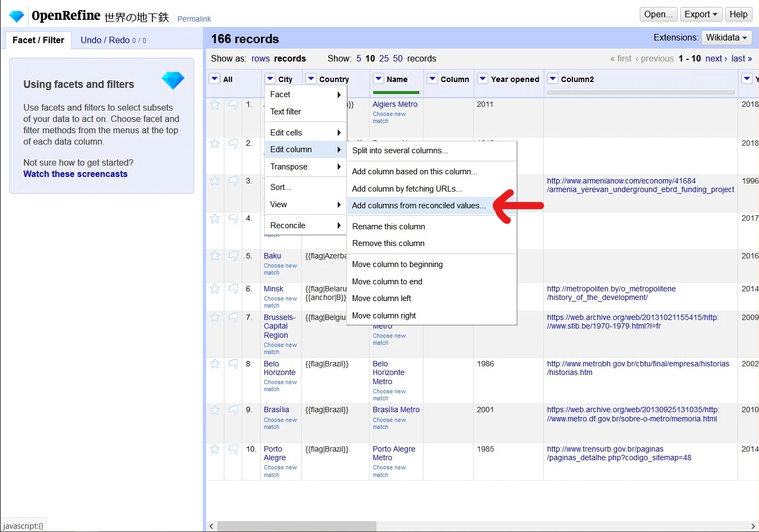759x532 pixels.
Task: Flag the Baku row
Action: click(233, 256)
